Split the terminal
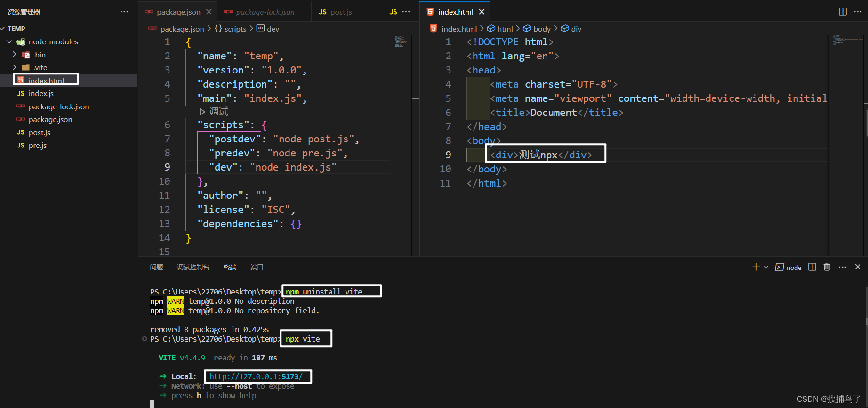This screenshot has height=408, width=868. click(x=812, y=267)
